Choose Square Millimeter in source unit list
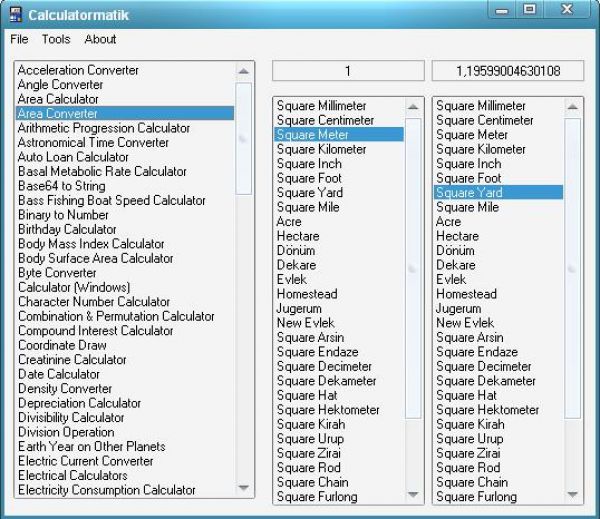 339,106
